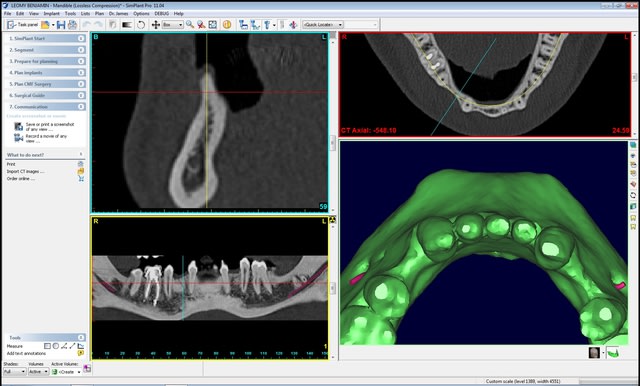Select the rectangle measure tool
This screenshot has height=386, width=640.
click(x=47, y=346)
